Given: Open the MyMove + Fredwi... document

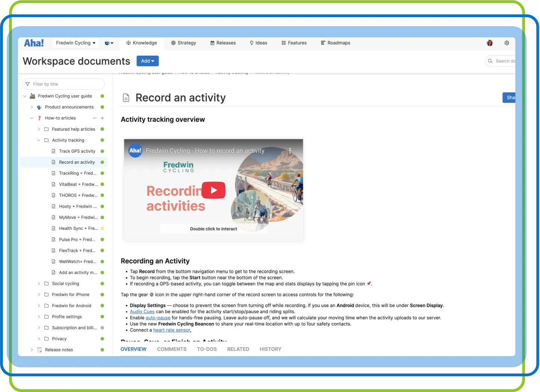Looking at the screenshot, I should pos(78,217).
